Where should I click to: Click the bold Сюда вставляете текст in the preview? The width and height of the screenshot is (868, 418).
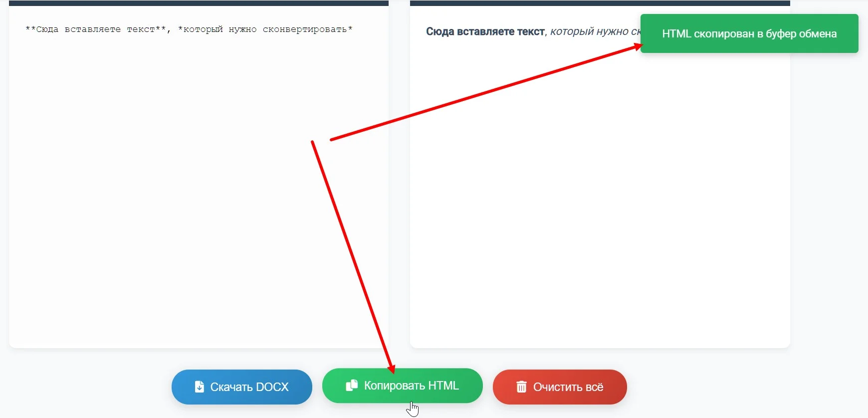[485, 31]
